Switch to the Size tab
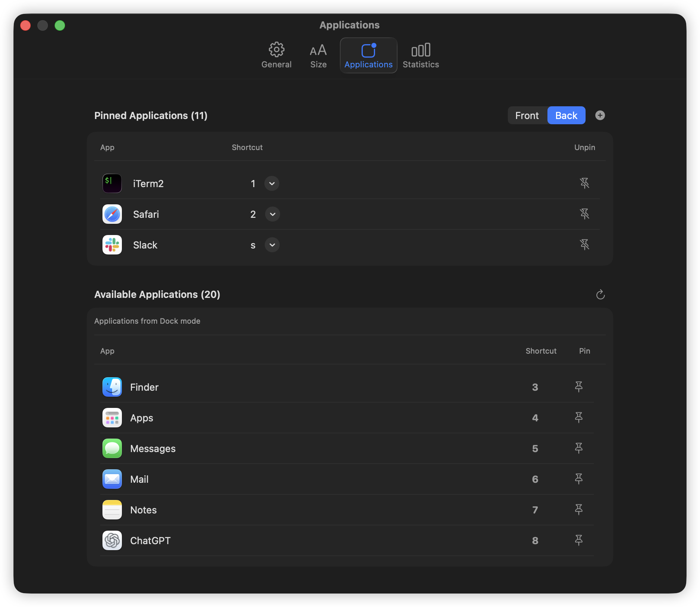The image size is (700, 607). coord(318,55)
